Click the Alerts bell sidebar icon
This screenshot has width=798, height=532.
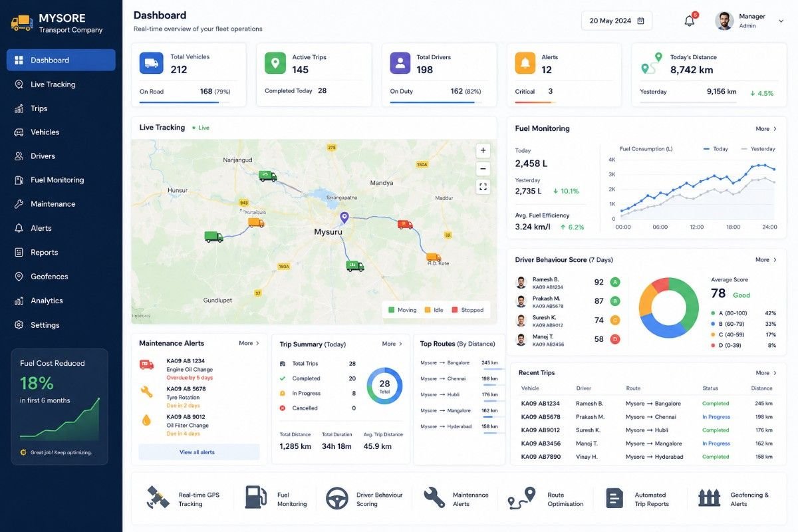pos(19,228)
